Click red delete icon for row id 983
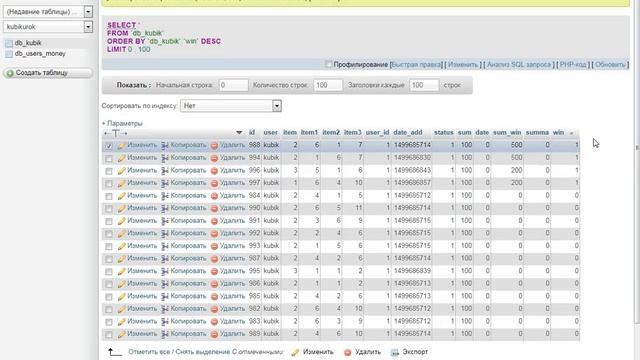This screenshot has height=360, width=640. tap(214, 322)
